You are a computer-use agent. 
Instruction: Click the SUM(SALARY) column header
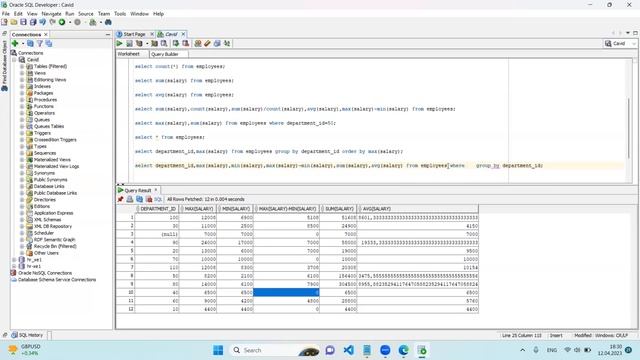coord(339,209)
